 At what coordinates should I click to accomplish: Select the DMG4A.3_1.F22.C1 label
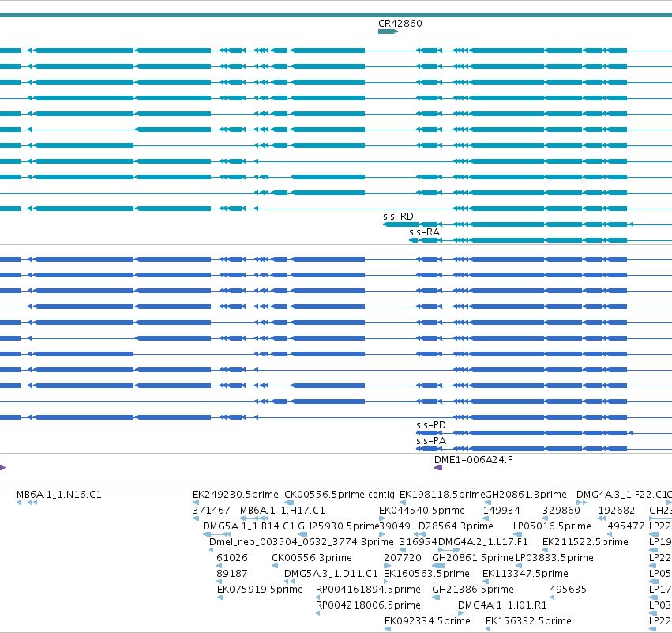click(624, 495)
